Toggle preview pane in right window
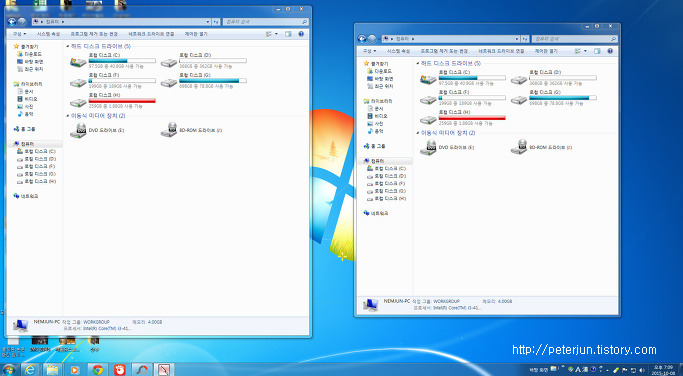Screen dimensions: 683x376 pyautogui.click(x=597, y=51)
